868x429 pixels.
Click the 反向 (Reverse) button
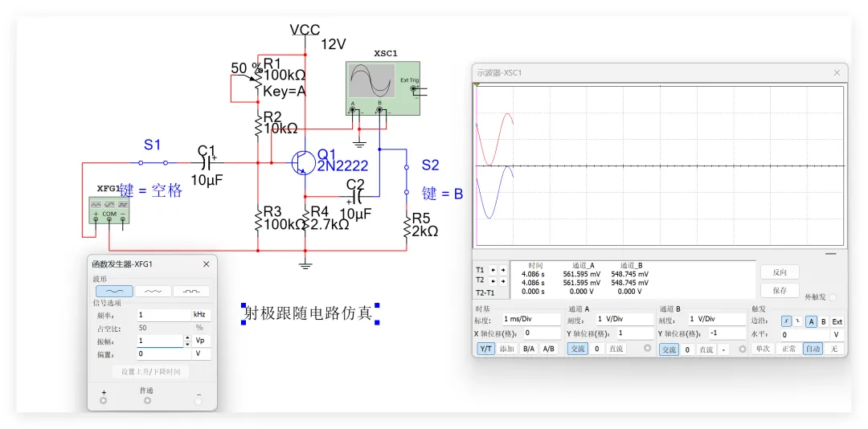tap(780, 272)
